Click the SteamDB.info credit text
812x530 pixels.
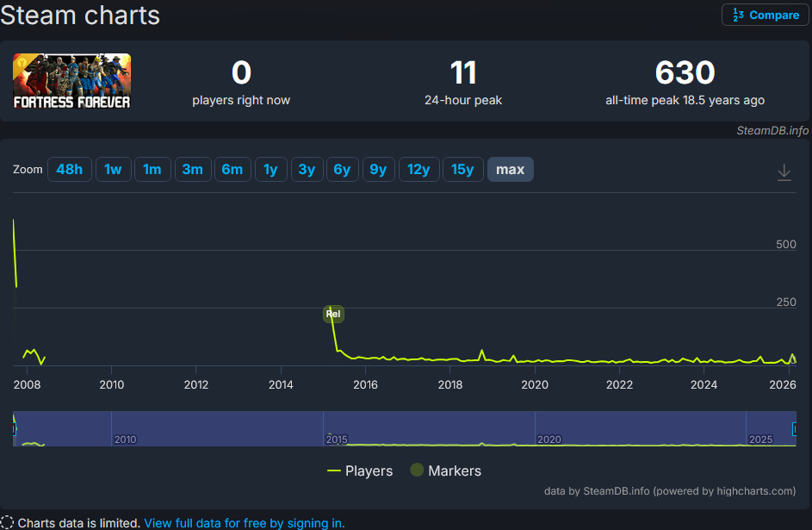click(x=772, y=130)
